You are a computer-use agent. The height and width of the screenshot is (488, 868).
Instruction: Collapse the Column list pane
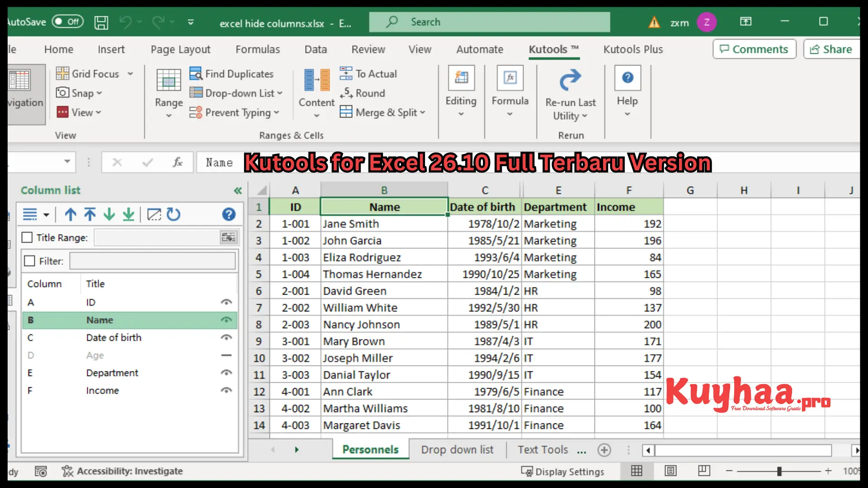click(x=238, y=191)
